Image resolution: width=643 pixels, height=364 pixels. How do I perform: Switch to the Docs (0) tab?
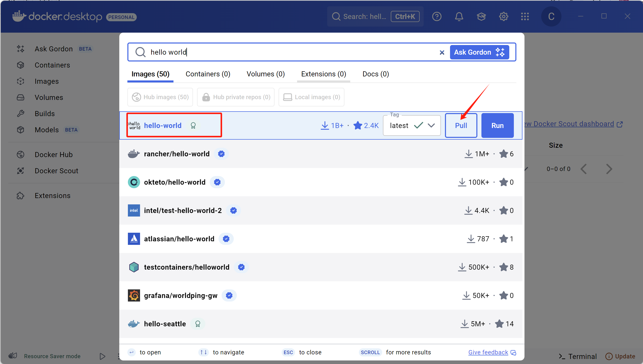point(376,74)
